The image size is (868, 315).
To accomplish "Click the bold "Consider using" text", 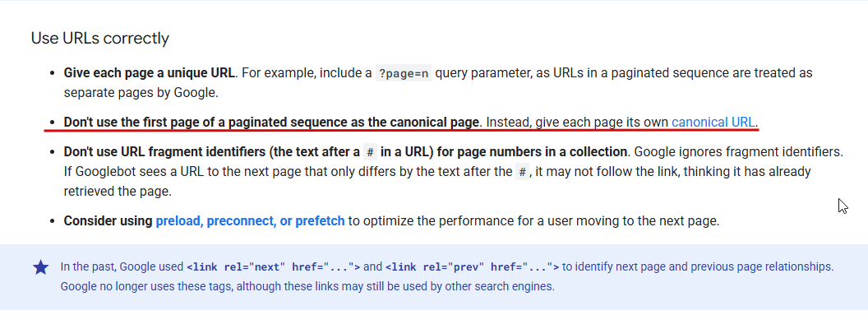I will (108, 221).
